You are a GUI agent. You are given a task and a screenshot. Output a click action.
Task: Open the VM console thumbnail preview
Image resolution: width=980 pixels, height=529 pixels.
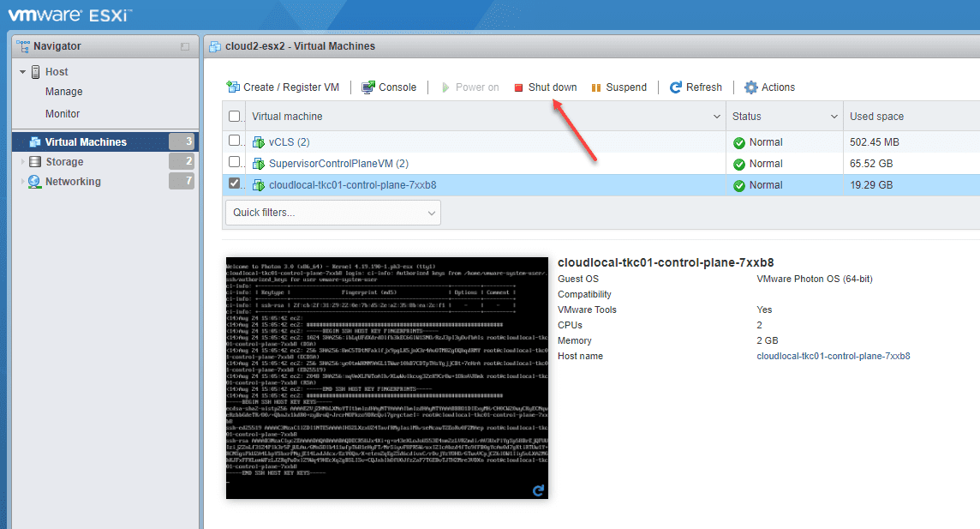tap(387, 378)
